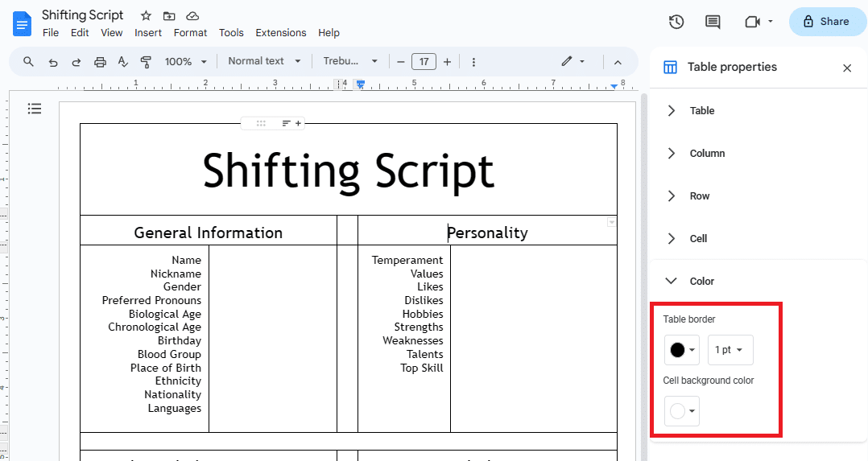Open the comments panel icon
Viewport: 868px width, 461px height.
point(713,22)
